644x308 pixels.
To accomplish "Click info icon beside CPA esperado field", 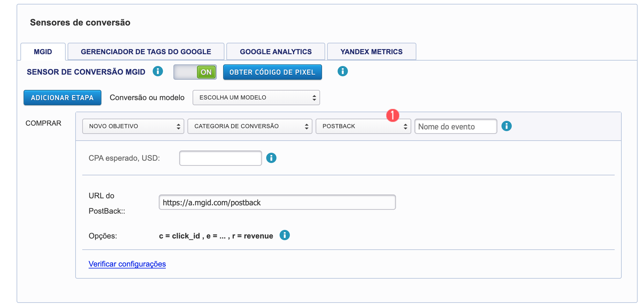I will coord(271,158).
